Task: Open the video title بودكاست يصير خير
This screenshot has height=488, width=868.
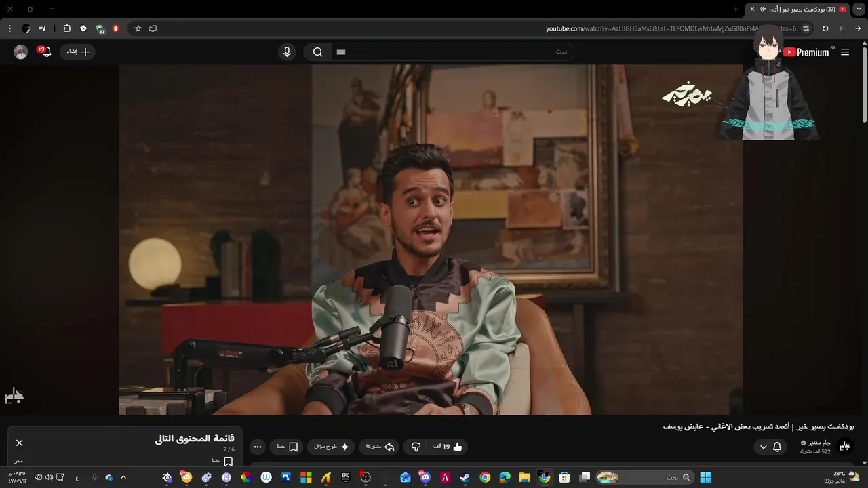Action: click(x=759, y=426)
